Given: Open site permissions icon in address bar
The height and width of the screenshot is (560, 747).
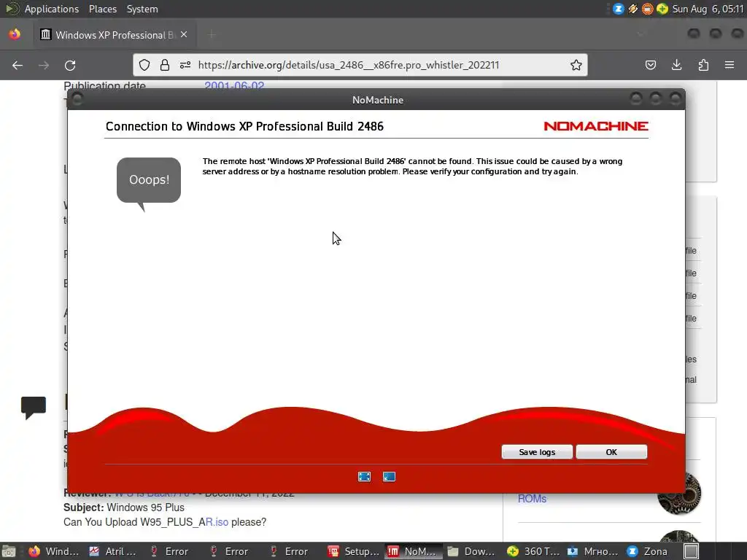Looking at the screenshot, I should coord(185,65).
